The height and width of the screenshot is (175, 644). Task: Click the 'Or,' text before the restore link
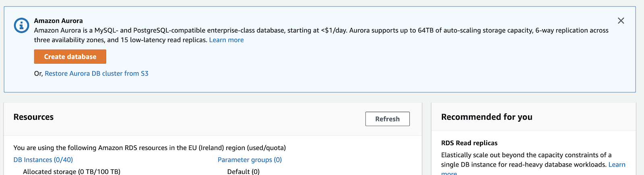click(39, 73)
